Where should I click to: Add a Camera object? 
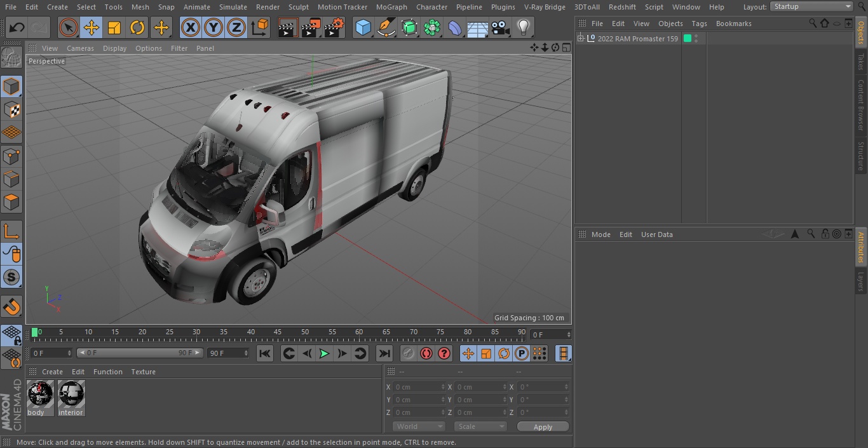[x=501, y=28]
